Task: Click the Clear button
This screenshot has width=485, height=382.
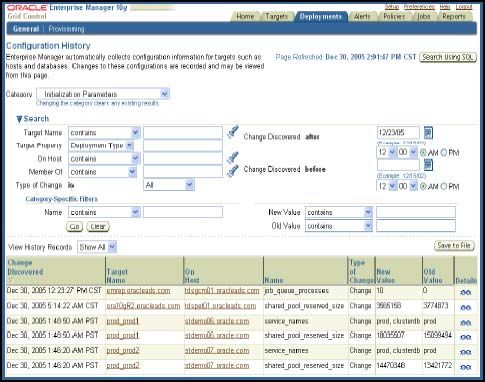Action: (98, 227)
